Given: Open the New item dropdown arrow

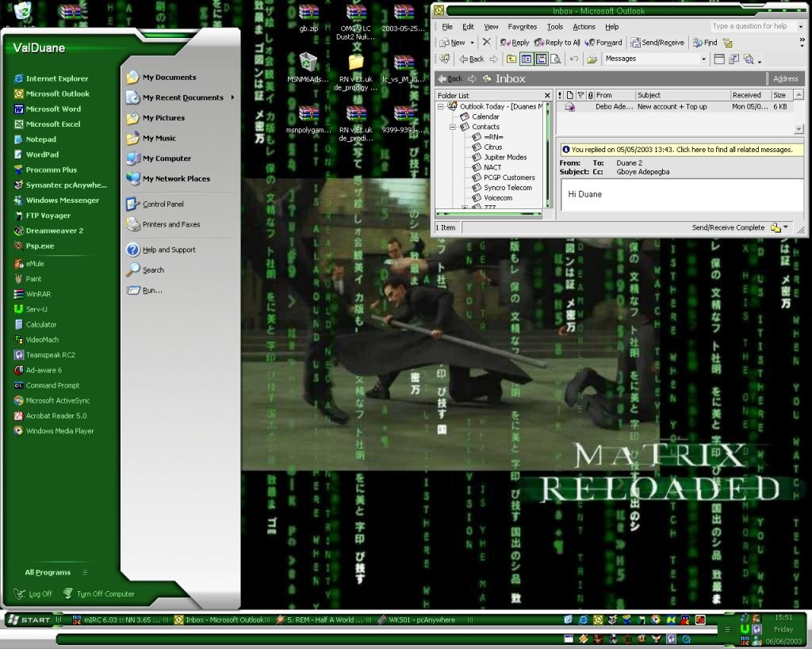Looking at the screenshot, I should pyautogui.click(x=472, y=43).
